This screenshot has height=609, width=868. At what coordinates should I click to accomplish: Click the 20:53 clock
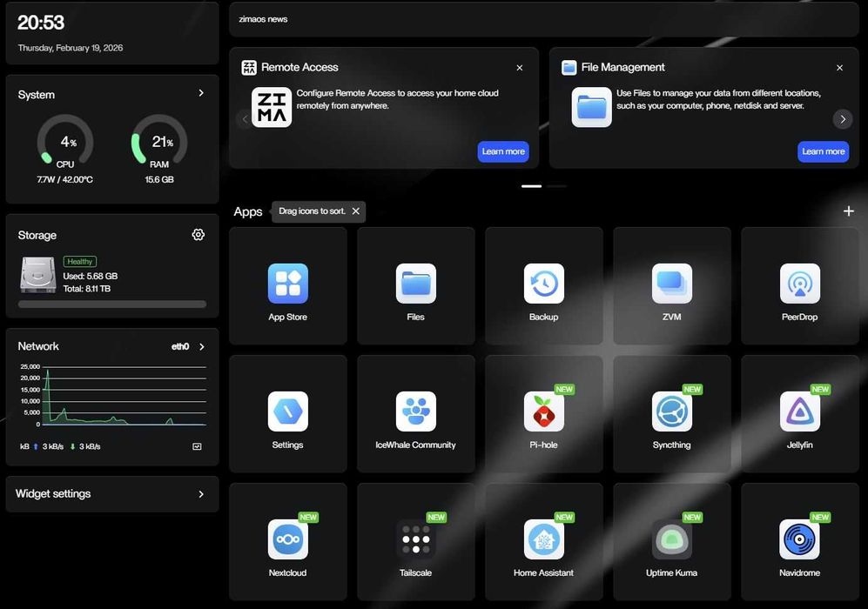[x=41, y=23]
